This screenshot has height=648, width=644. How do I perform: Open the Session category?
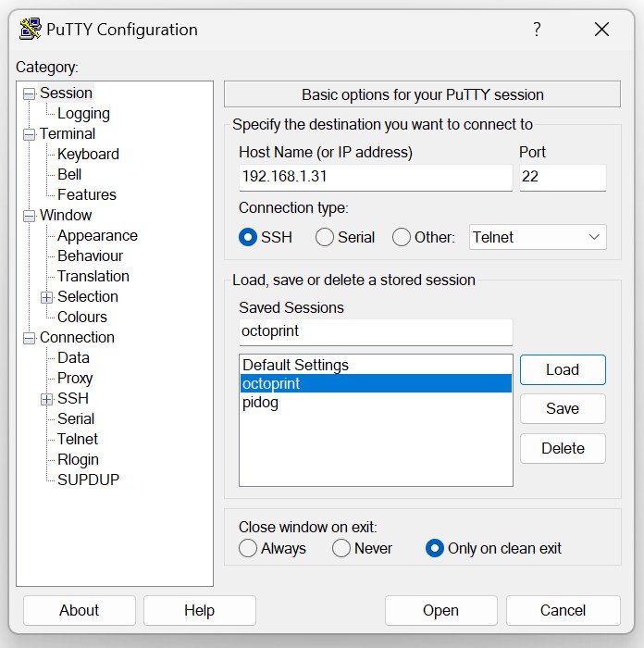tap(66, 93)
